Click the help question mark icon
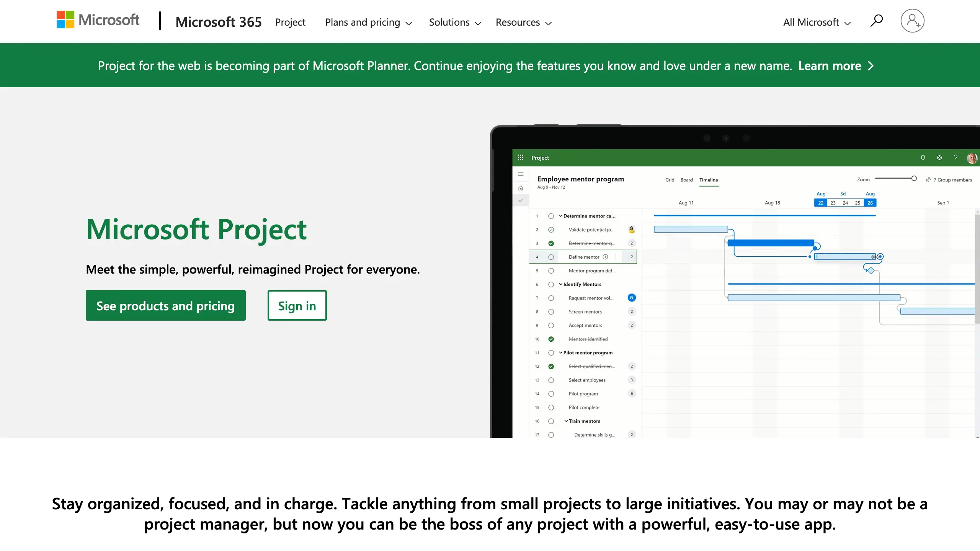The image size is (980, 551). pos(955,158)
